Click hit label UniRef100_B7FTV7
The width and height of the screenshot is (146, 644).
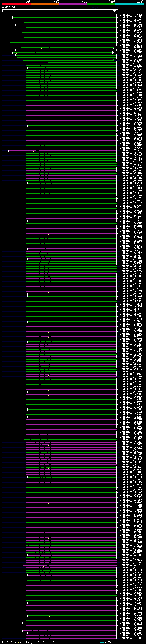(131, 67)
